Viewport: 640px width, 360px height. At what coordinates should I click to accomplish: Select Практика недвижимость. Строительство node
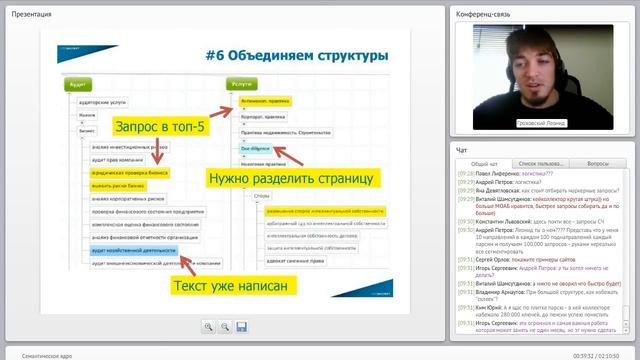(x=286, y=133)
